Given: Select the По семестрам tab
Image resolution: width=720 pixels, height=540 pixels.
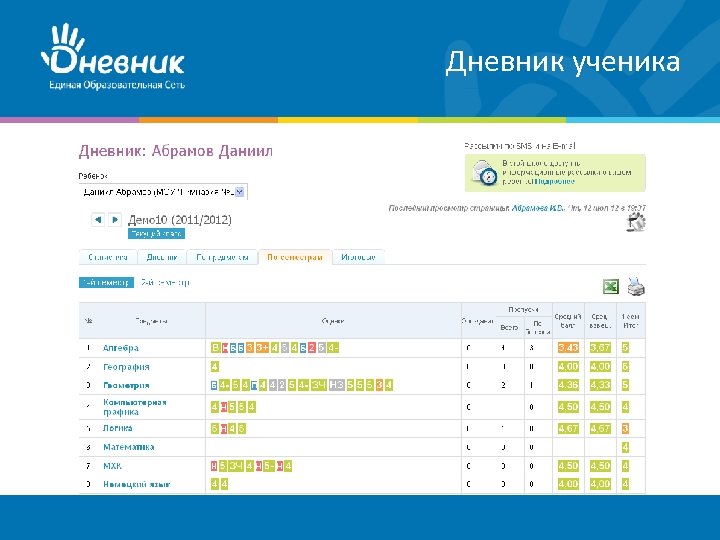Looking at the screenshot, I should click(x=295, y=258).
